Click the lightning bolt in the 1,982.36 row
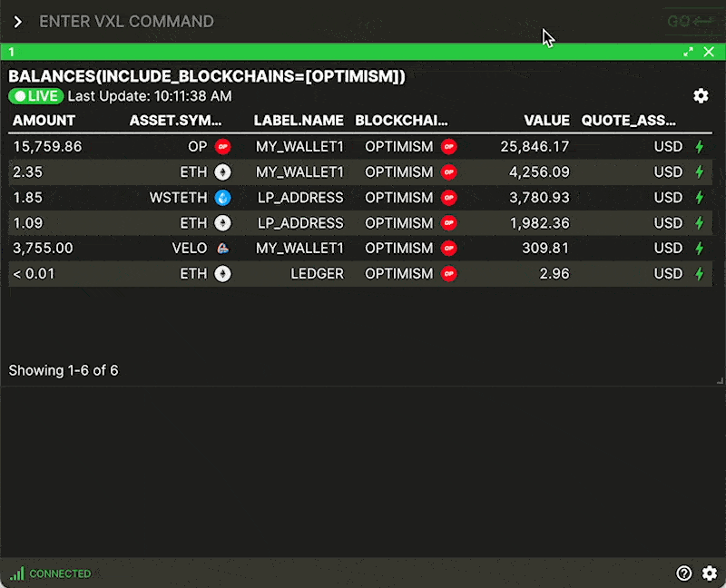 (x=700, y=223)
